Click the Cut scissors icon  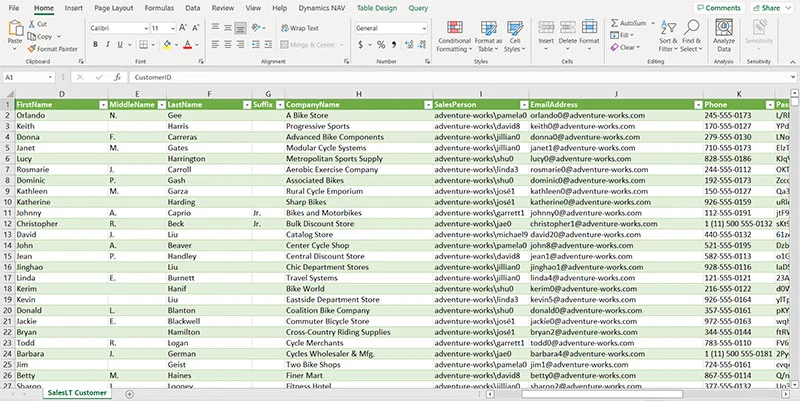32,24
